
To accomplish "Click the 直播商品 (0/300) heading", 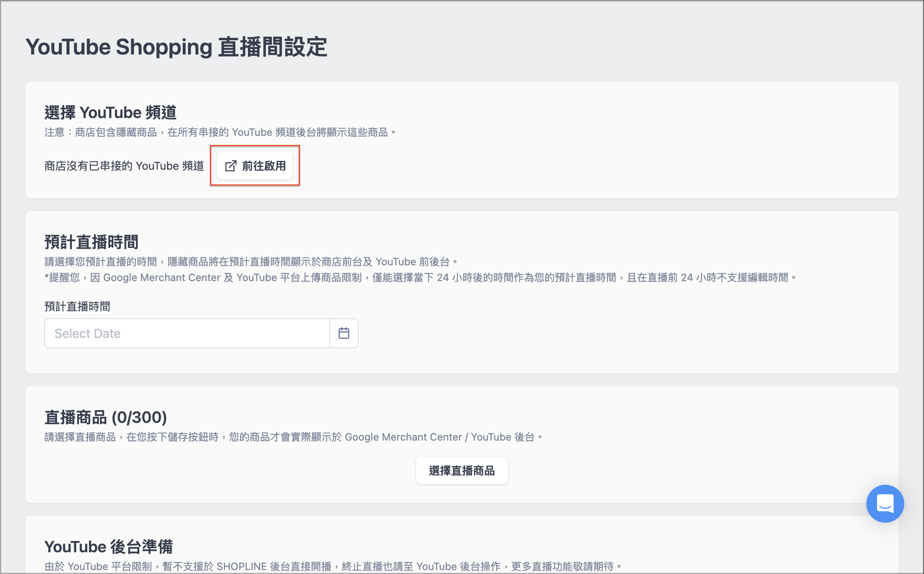I will point(106,417).
